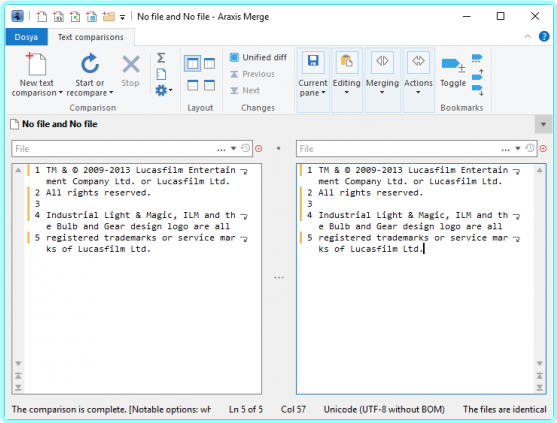This screenshot has height=423, width=557.
Task: Click the edit bookmark comment icon
Action: pos(477,58)
